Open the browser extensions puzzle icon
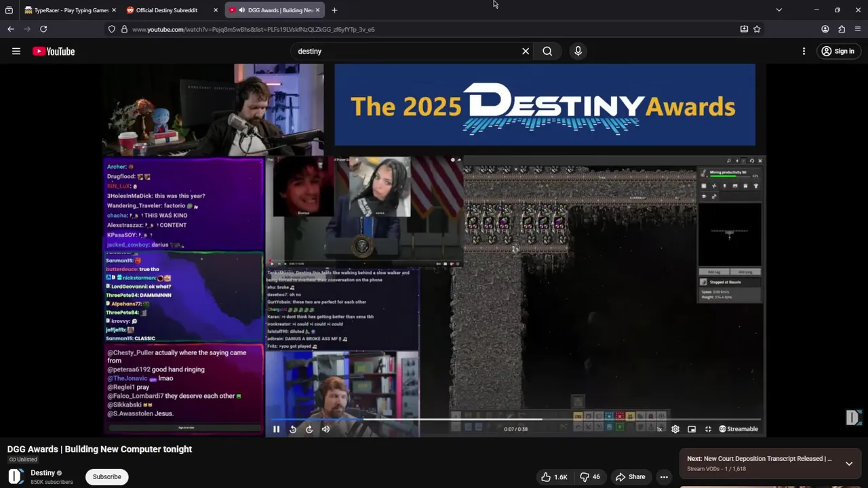The image size is (868, 488). (842, 29)
